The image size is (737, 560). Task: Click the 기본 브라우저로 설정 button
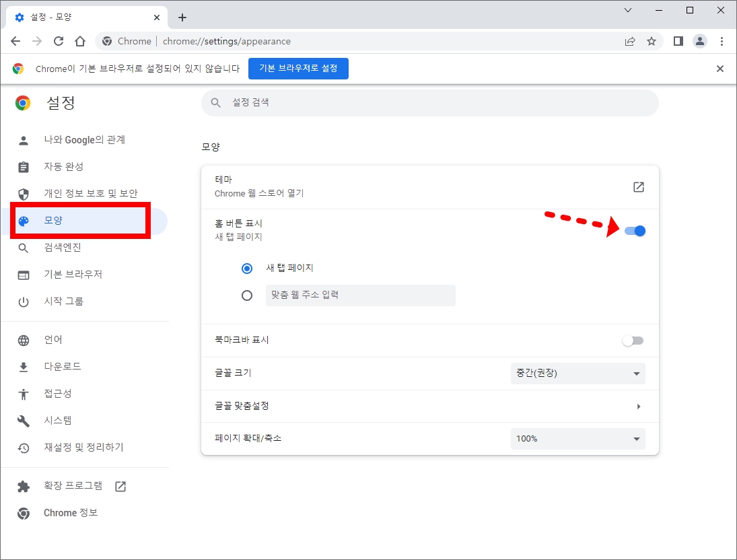(x=298, y=68)
